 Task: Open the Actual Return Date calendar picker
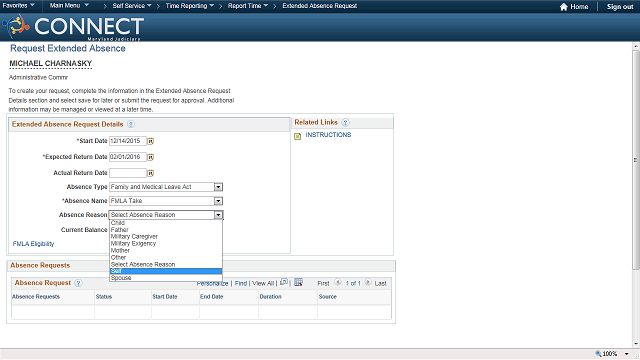click(151, 173)
